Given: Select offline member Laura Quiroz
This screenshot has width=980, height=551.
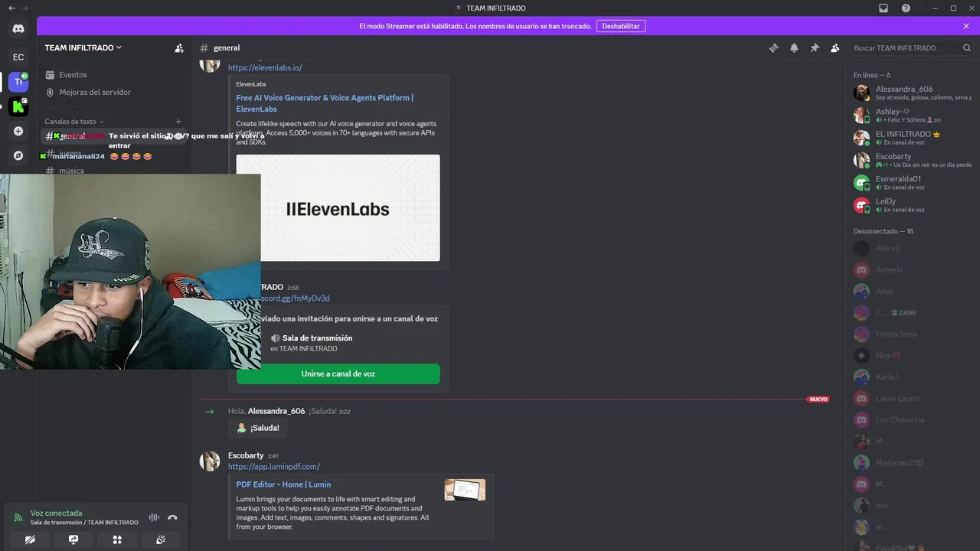Looking at the screenshot, I should coord(913,398).
